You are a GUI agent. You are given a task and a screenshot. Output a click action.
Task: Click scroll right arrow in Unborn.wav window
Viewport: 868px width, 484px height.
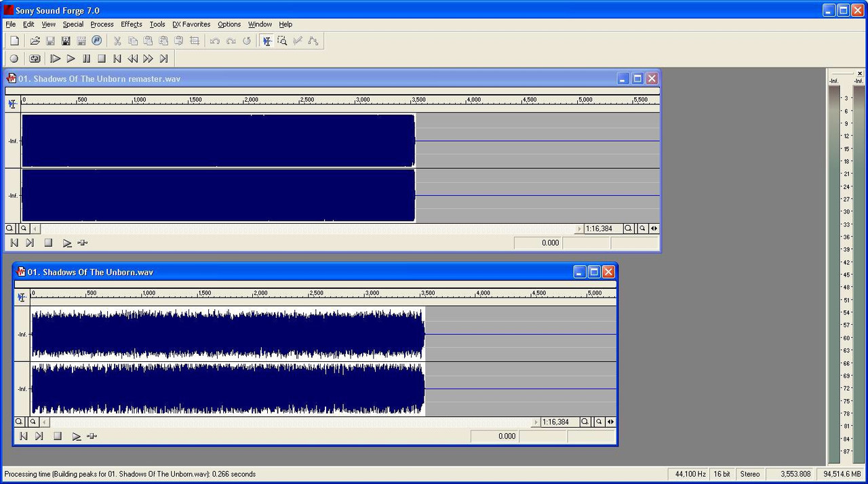(x=536, y=422)
